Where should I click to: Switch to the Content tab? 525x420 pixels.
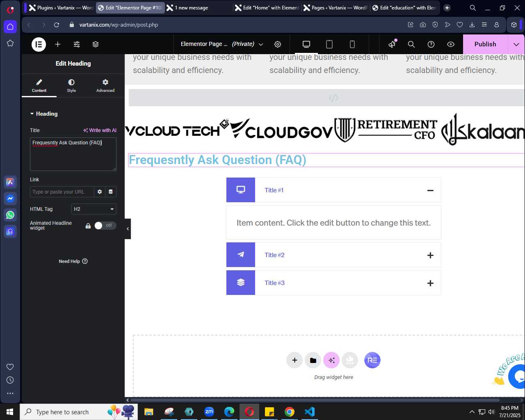39,86
